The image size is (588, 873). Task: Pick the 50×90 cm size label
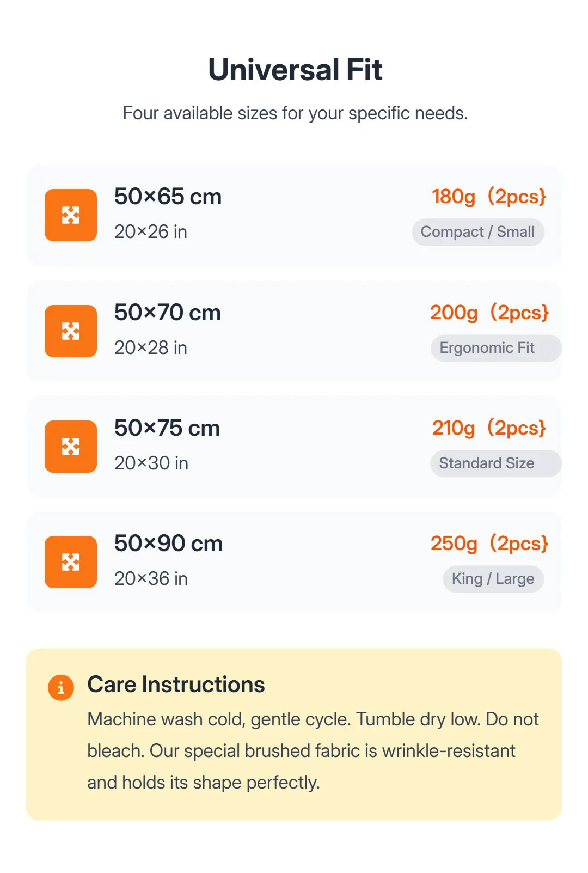pyautogui.click(x=169, y=544)
